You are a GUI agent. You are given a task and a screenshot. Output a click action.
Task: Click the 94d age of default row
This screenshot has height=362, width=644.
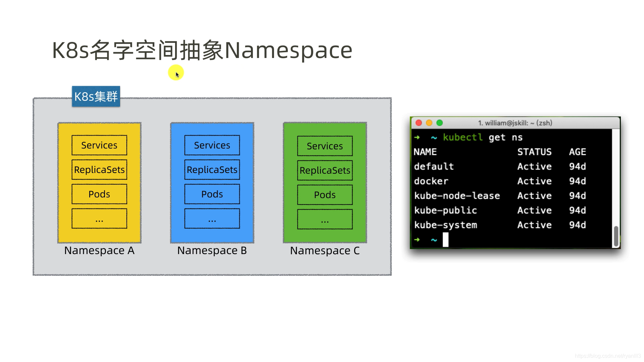pyautogui.click(x=577, y=167)
